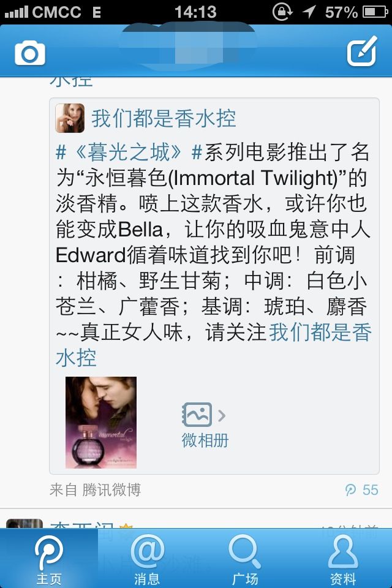
Task: Open the #《暮光之城》# hashtag topic
Action: click(x=129, y=153)
